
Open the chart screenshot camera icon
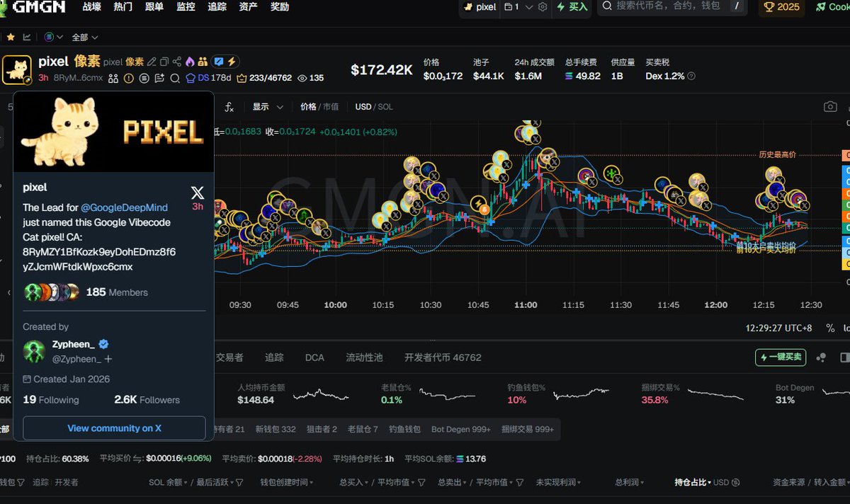pos(830,107)
